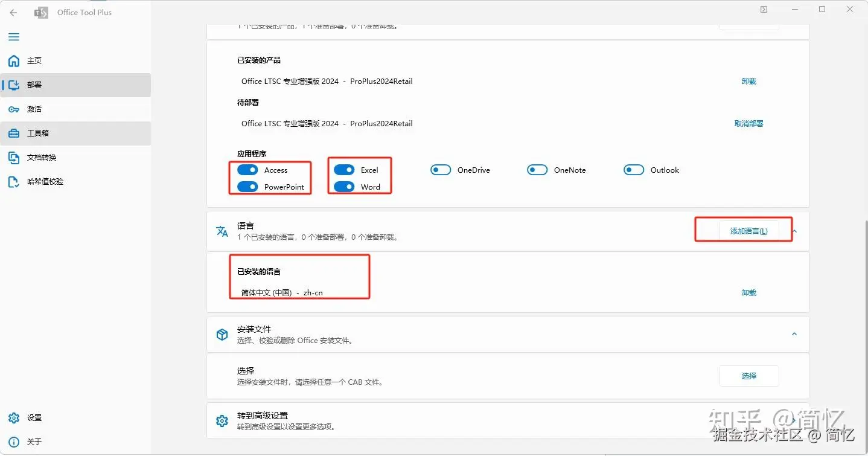Image resolution: width=868 pixels, height=456 pixels.
Task: Open the 转到高级设置 row
Action: [508, 421]
